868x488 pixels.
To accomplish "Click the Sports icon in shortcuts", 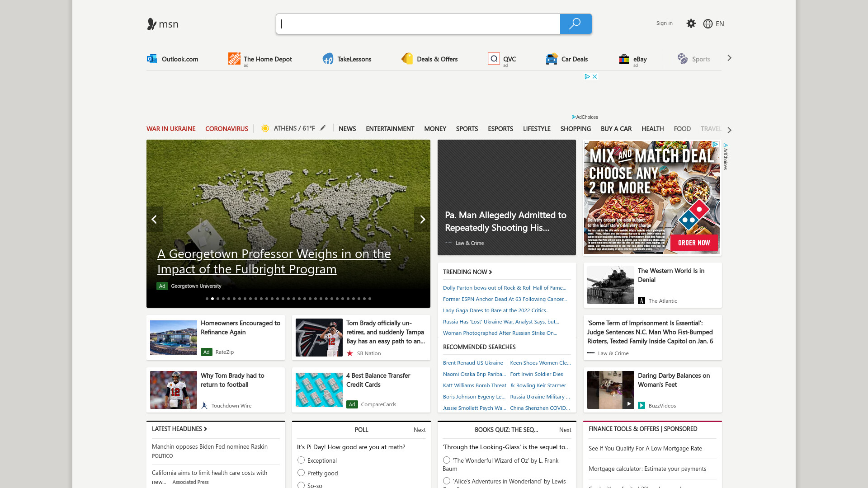I will point(683,59).
